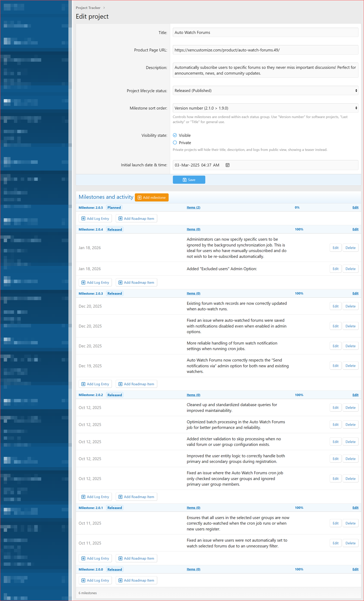Delete 'Existing forum watch records' entry

coord(350,306)
